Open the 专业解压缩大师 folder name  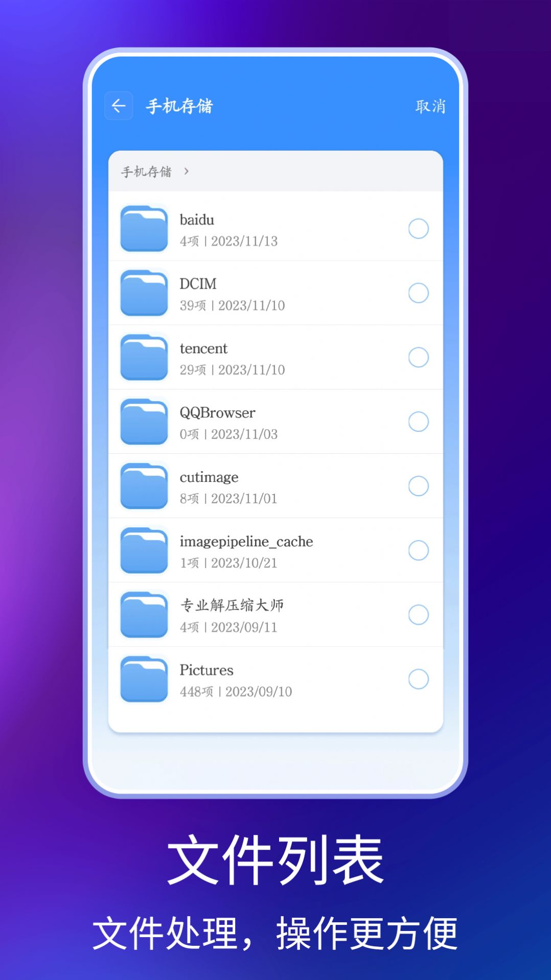(232, 605)
